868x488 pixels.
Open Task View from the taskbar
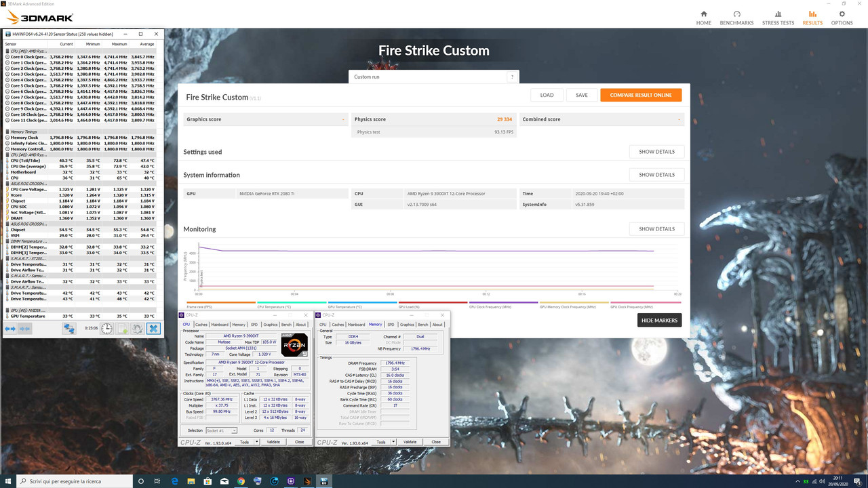tap(158, 481)
